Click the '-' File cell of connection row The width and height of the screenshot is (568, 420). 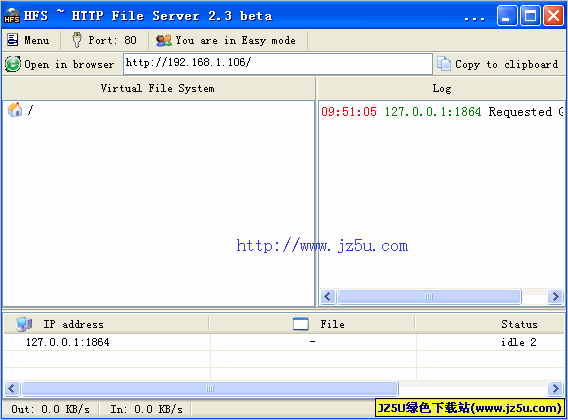313,342
